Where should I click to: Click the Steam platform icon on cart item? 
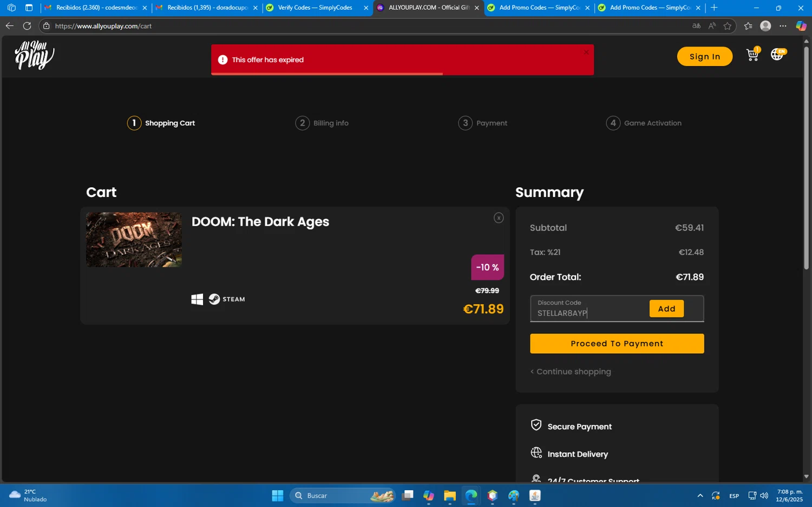point(227,299)
